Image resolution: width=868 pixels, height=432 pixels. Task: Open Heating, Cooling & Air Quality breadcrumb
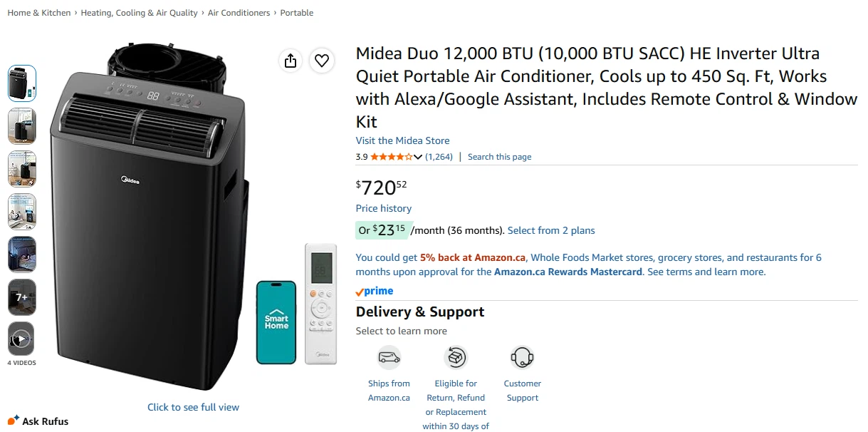coord(139,13)
